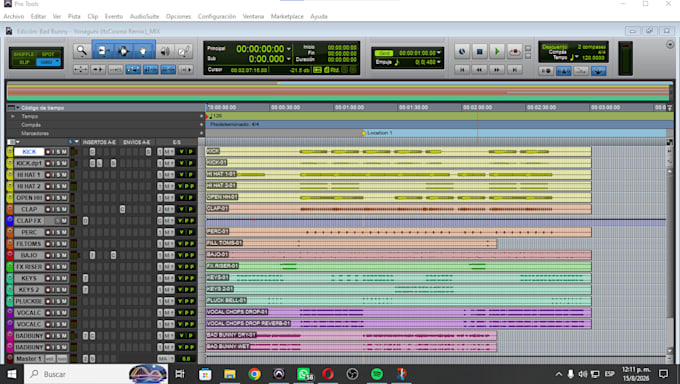Click the Tab to Transients icon
The width and height of the screenshot is (680, 384).
(98, 69)
